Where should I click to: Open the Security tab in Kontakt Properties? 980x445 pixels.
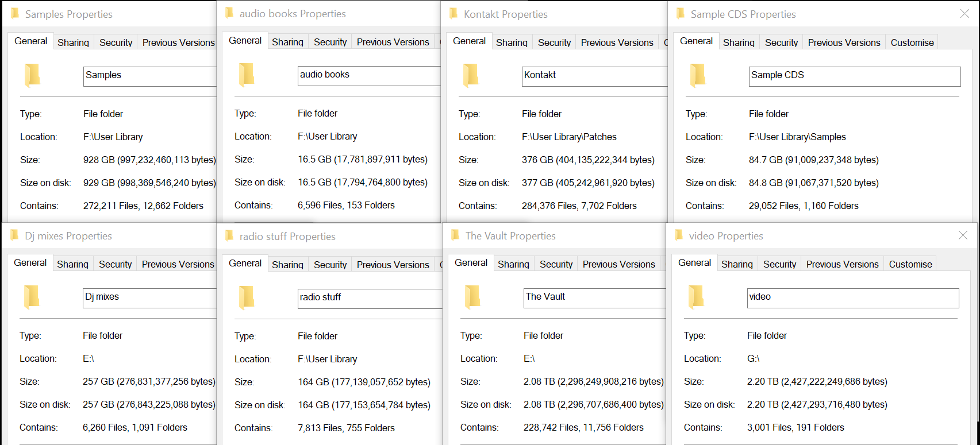coord(555,42)
